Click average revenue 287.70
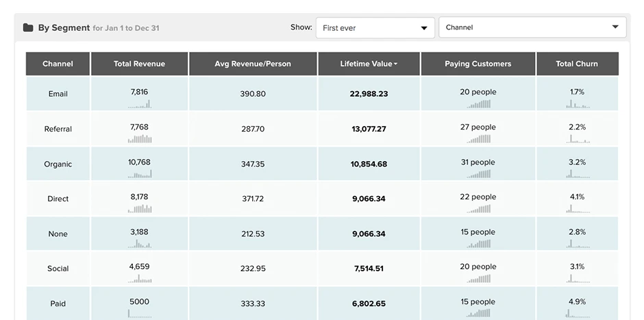Image resolution: width=644 pixels, height=320 pixels. coord(253,129)
